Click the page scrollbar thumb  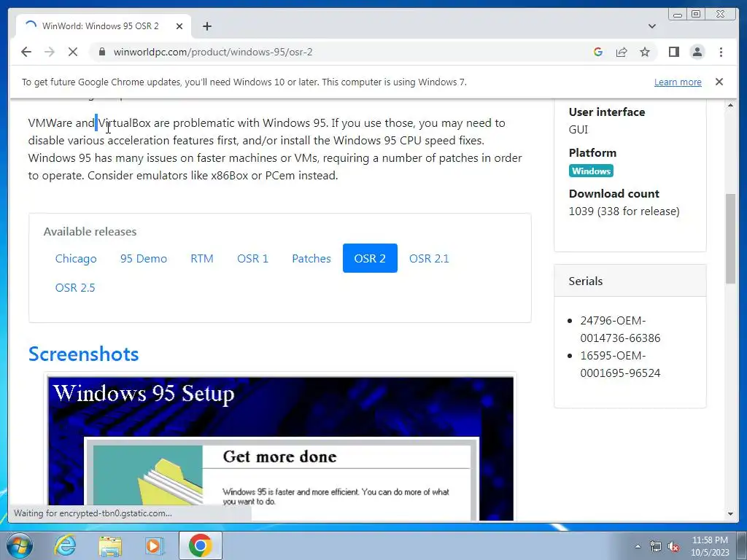click(x=730, y=238)
